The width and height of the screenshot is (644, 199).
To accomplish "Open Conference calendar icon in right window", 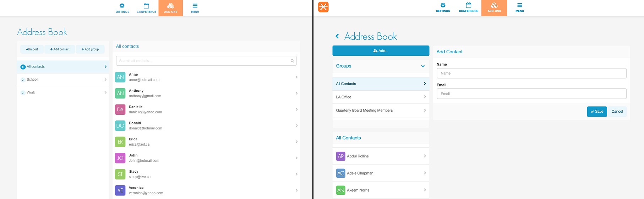I will pyautogui.click(x=469, y=7).
